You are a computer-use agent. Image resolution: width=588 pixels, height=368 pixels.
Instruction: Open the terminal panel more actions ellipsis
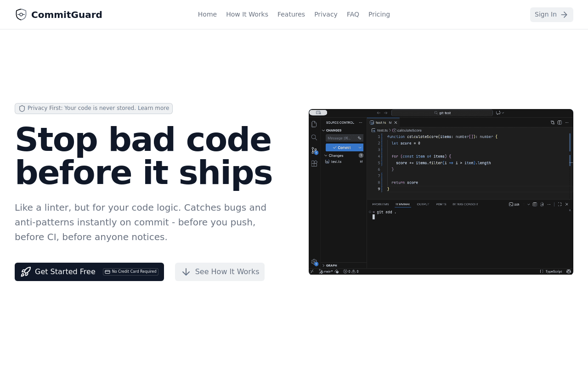click(x=549, y=204)
